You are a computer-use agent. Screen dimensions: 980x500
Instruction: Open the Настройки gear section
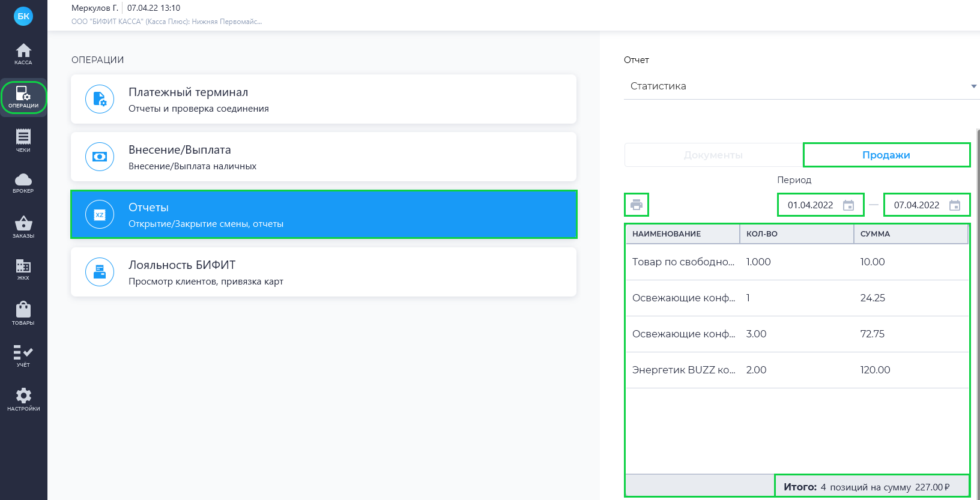click(23, 399)
